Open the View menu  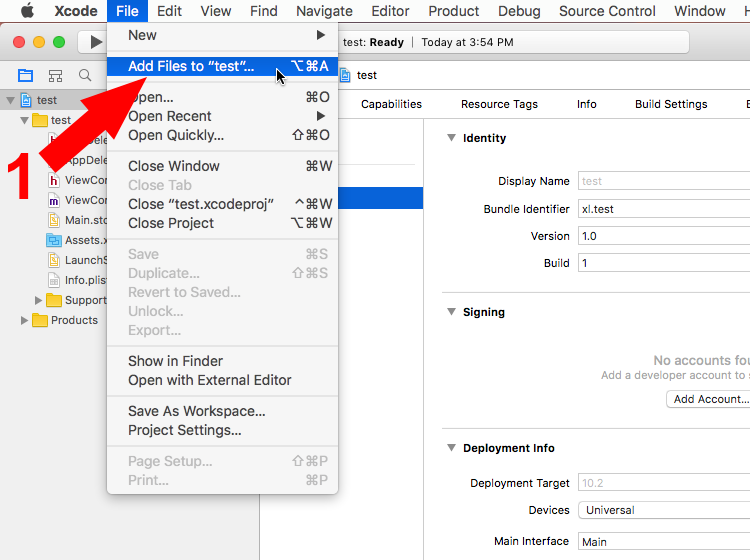(216, 11)
